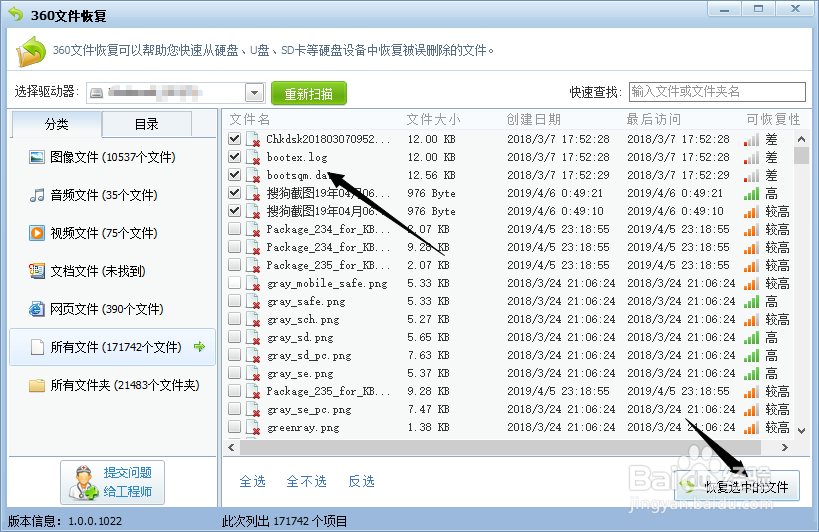Click the 快速查找 search field

(x=717, y=92)
